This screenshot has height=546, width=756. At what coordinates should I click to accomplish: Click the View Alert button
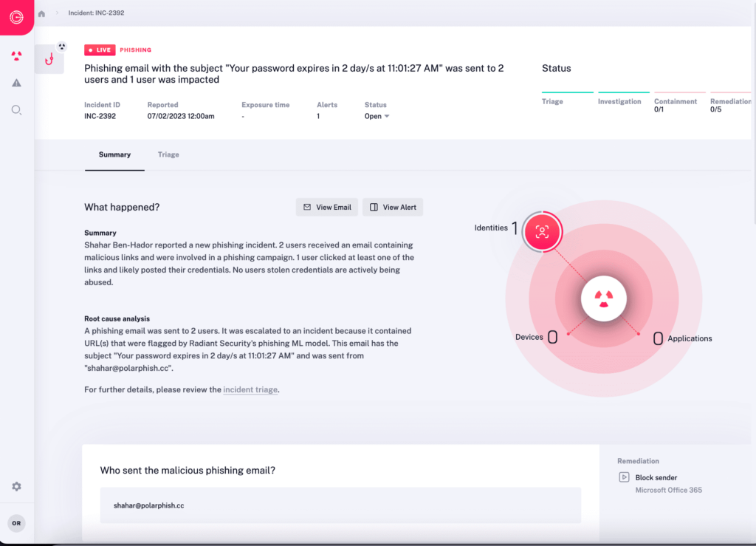click(393, 208)
